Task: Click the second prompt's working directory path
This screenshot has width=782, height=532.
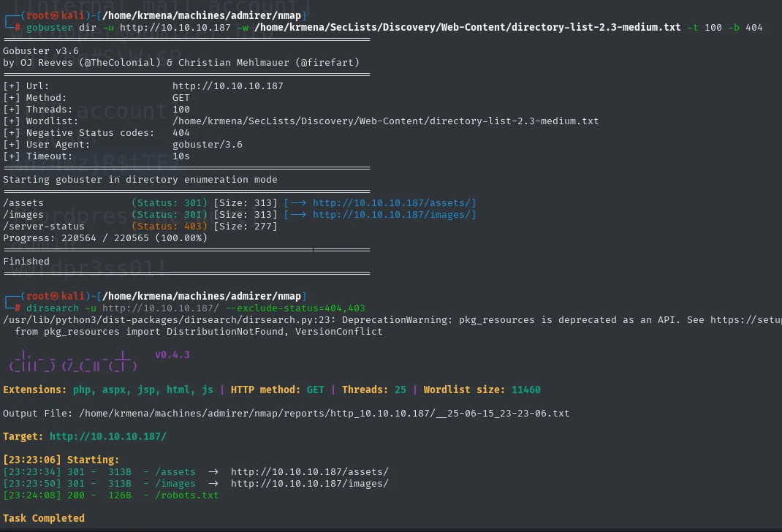Action: 202,296
